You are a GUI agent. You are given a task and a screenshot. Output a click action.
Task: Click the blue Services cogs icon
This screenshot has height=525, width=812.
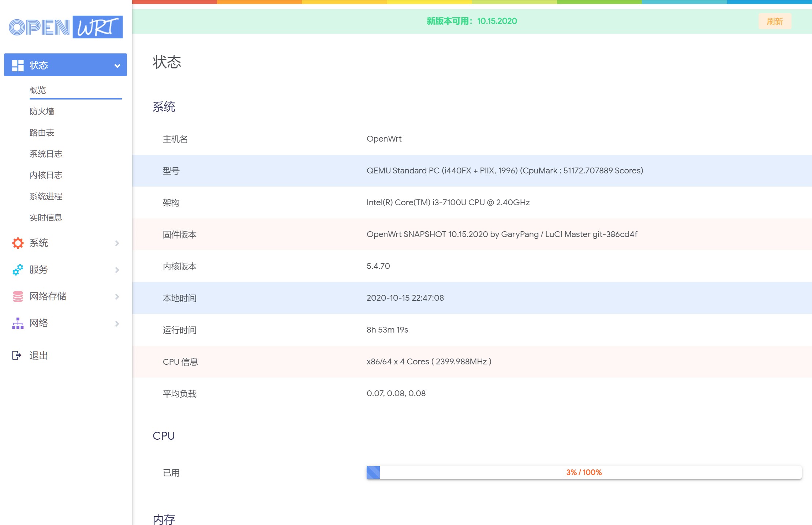pos(18,270)
